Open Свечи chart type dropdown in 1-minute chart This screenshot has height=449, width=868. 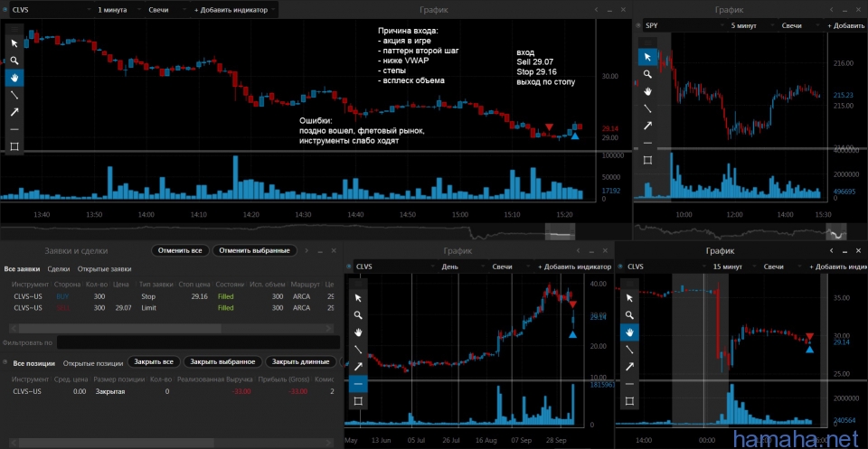click(166, 10)
